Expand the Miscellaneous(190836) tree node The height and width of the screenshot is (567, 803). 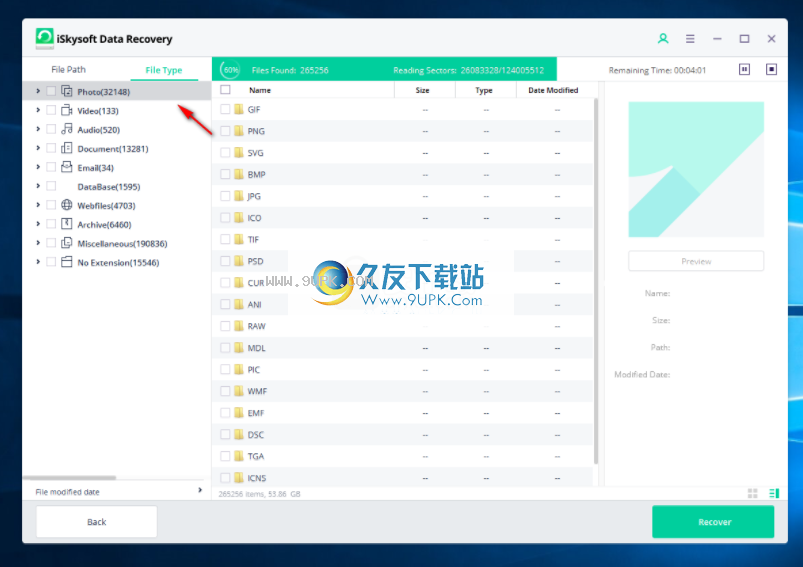click(38, 243)
